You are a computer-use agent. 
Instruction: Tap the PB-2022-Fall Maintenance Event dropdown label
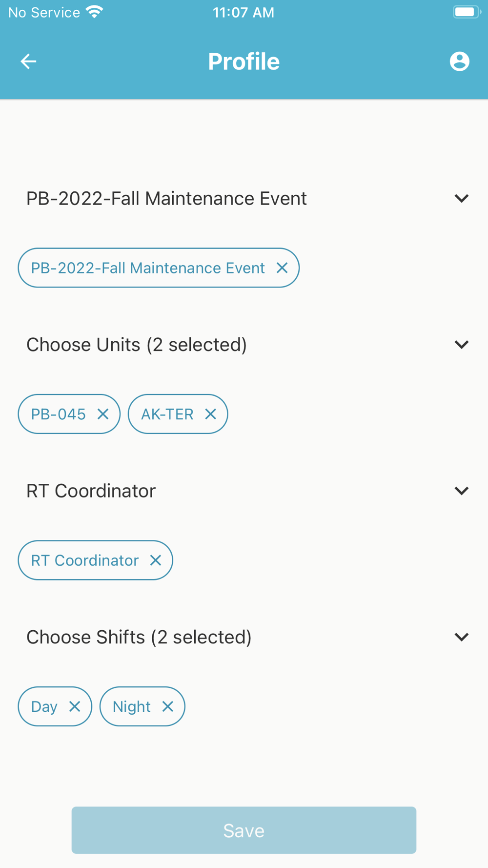pyautogui.click(x=166, y=199)
